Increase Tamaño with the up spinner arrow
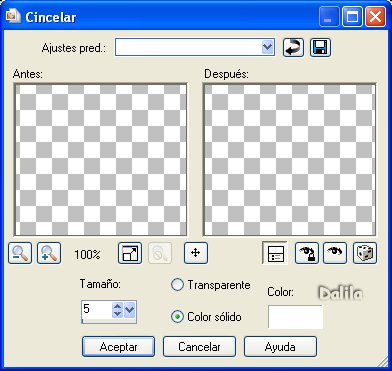The image size is (392, 371). click(x=117, y=306)
